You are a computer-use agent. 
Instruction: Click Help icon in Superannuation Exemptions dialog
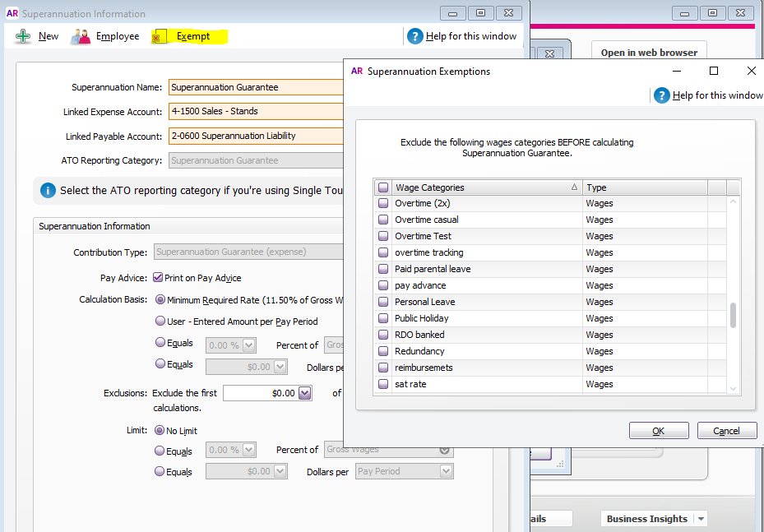[x=662, y=95]
